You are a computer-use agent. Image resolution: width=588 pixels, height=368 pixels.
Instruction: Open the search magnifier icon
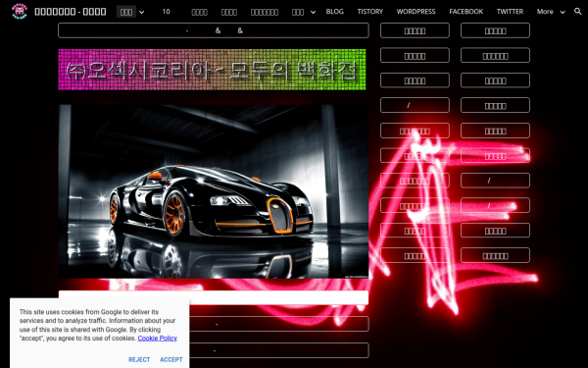point(578,12)
